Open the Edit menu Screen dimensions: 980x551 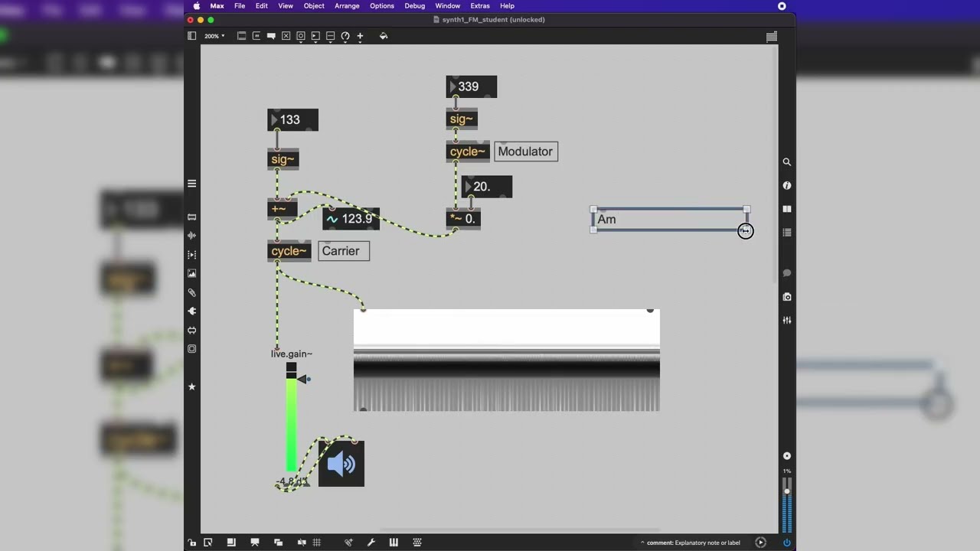(262, 5)
